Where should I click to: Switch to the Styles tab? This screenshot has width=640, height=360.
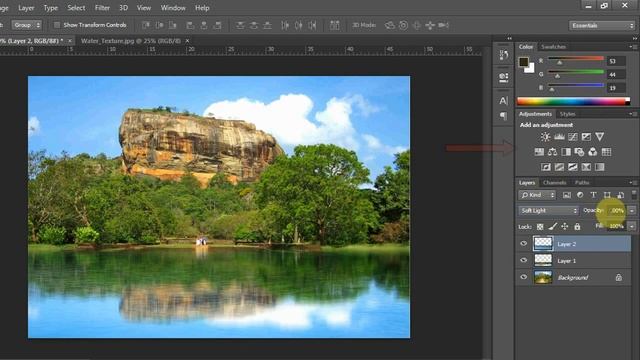tap(567, 114)
